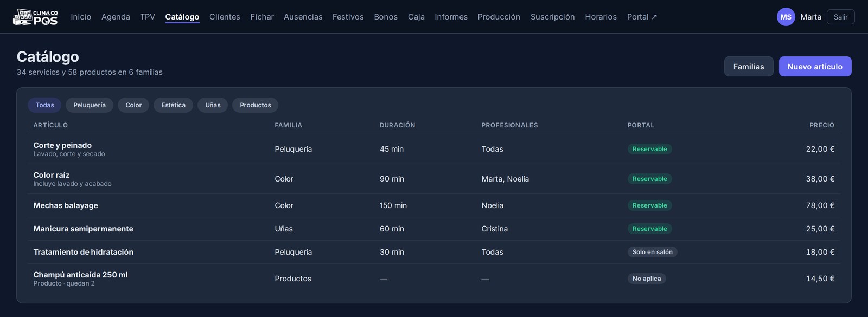Viewport: 868px width, 317px height.
Task: Open the MS user avatar
Action: [786, 17]
